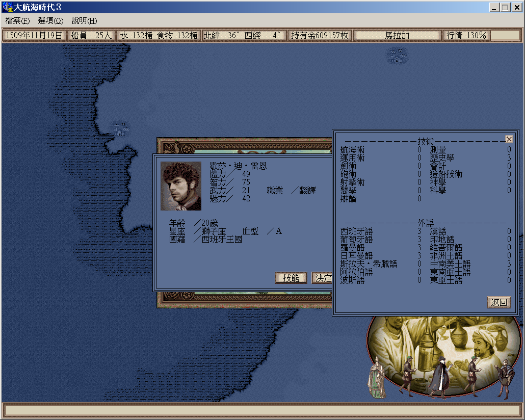Click the 馬拉加 location name field

point(397,36)
